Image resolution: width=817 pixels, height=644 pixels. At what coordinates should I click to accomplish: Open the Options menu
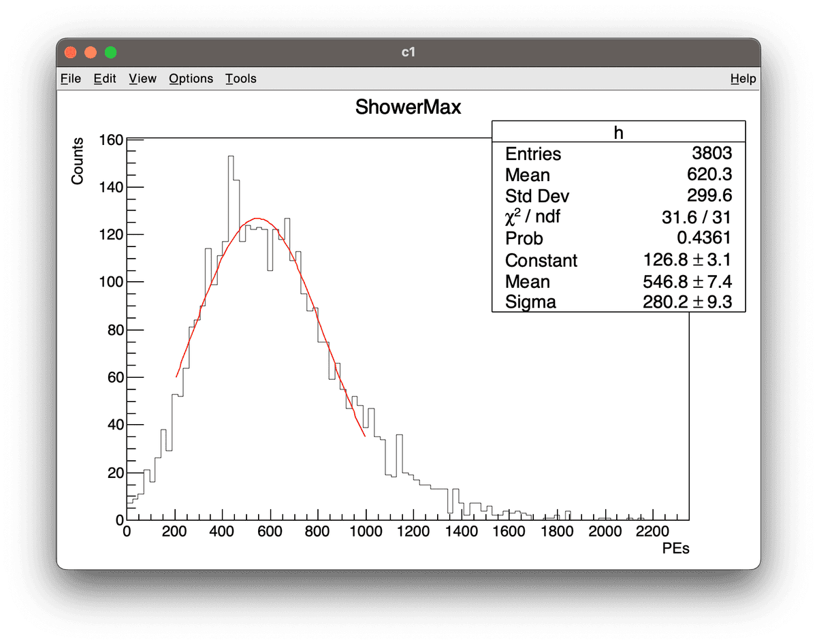pyautogui.click(x=191, y=78)
